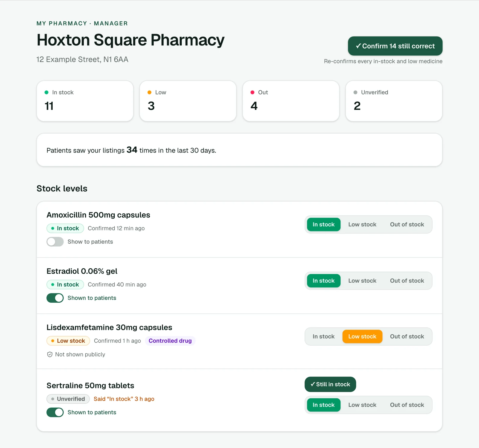The width and height of the screenshot is (479, 448).
Task: Click Estradiol 0.06% gel title
Action: coord(82,271)
